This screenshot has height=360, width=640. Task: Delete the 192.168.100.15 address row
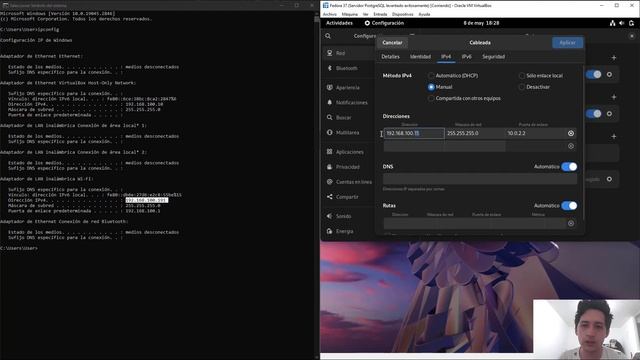[x=571, y=133]
